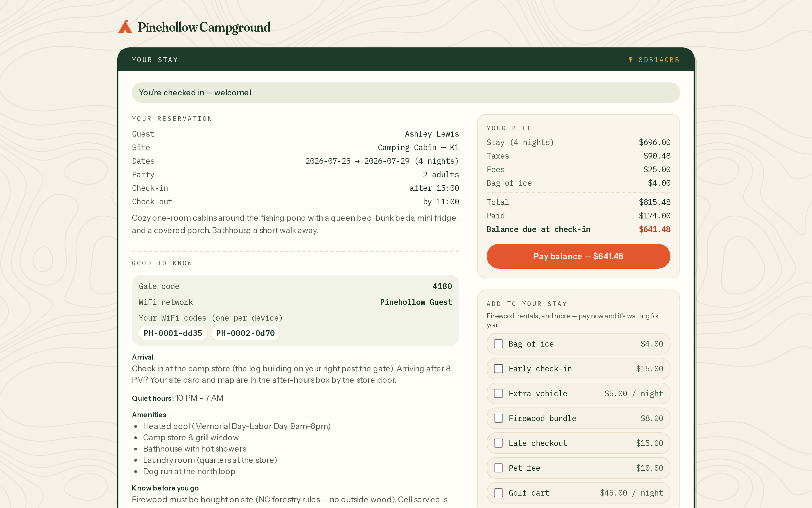Enable the Early check-in add-on

pos(498,369)
